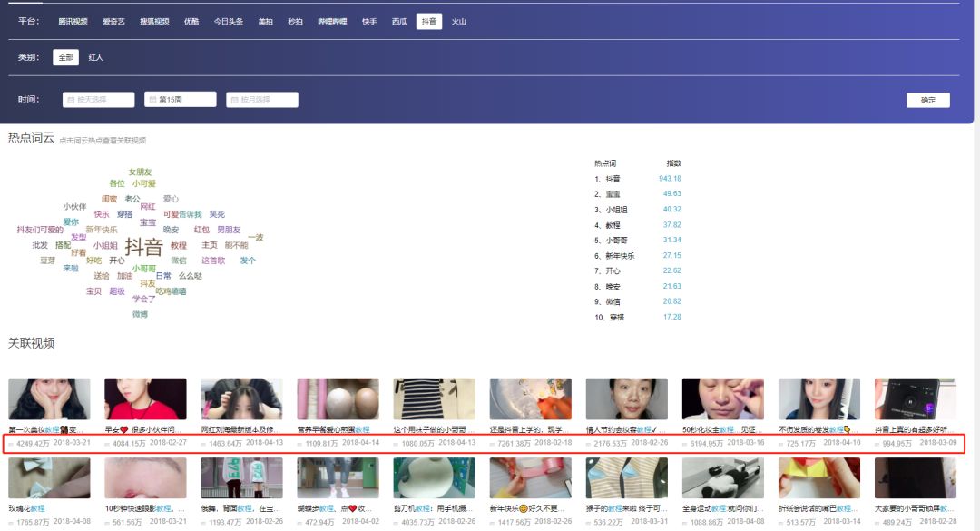Select the 抖音 platform option
This screenshot has width=980, height=531.
[428, 21]
